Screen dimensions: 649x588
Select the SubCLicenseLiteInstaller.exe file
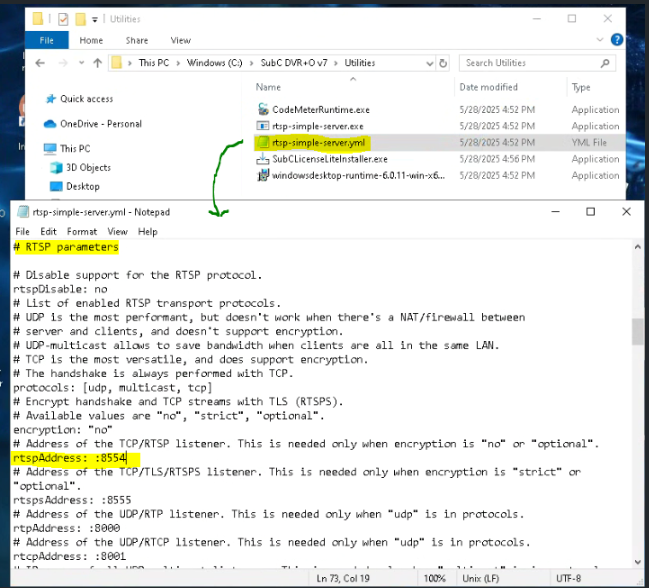[329, 159]
